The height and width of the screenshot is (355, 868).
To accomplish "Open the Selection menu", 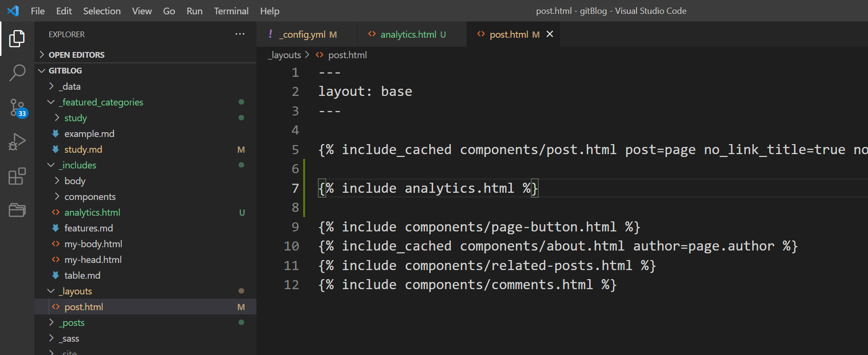I will pyautogui.click(x=102, y=10).
